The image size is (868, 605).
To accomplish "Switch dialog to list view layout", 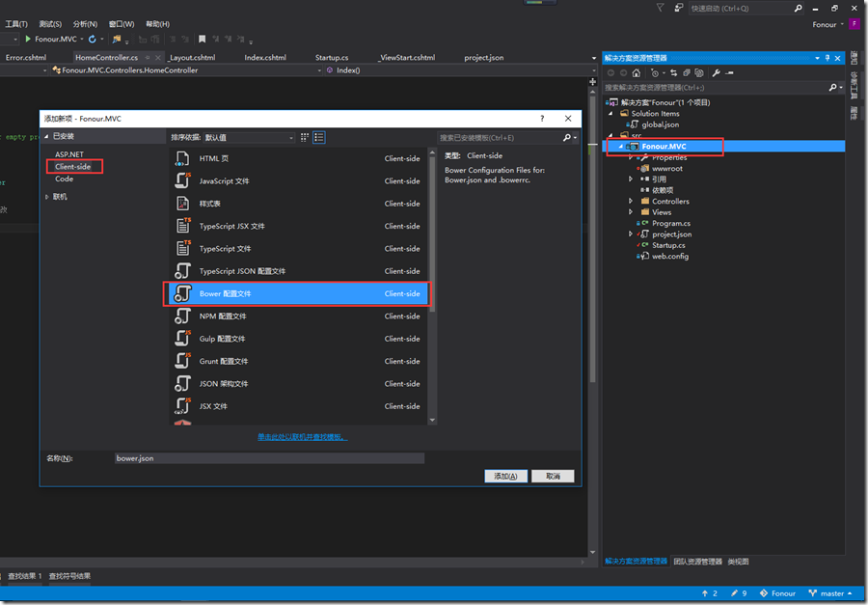I will [319, 137].
